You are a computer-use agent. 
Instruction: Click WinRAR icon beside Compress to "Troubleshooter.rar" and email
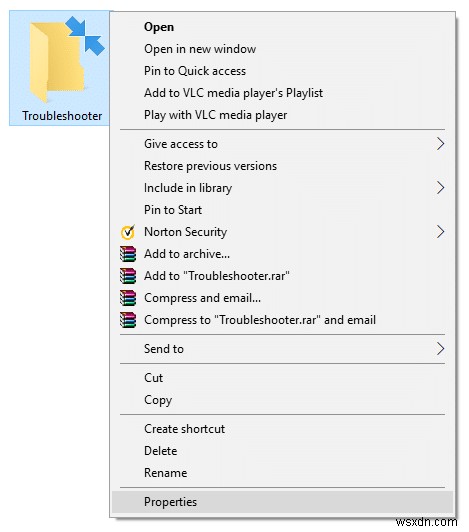click(128, 320)
